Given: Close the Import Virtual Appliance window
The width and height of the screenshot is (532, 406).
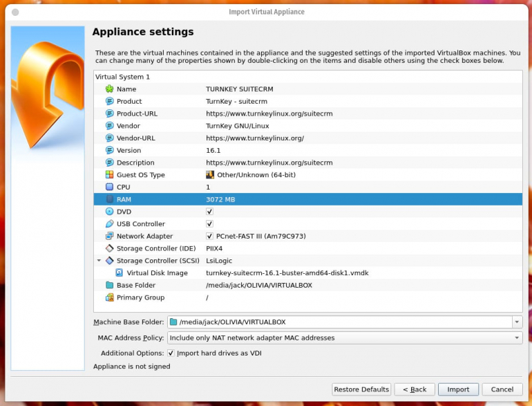Looking at the screenshot, I should tap(15, 12).
